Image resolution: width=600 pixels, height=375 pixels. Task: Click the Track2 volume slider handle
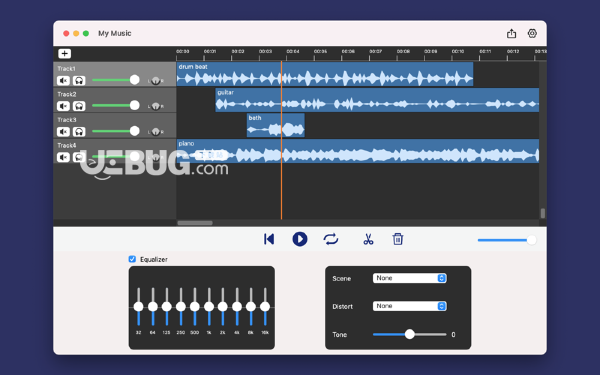click(x=134, y=105)
